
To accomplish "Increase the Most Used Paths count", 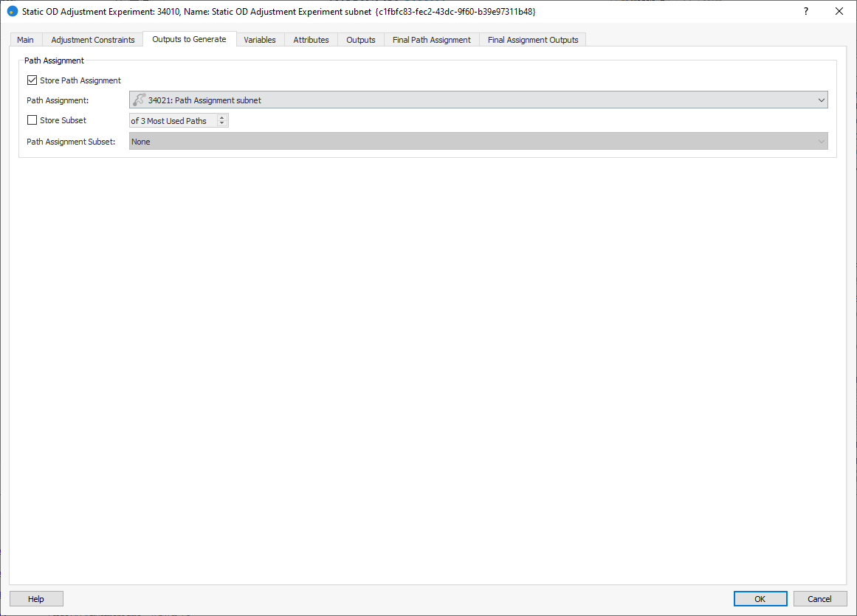I will (222, 117).
